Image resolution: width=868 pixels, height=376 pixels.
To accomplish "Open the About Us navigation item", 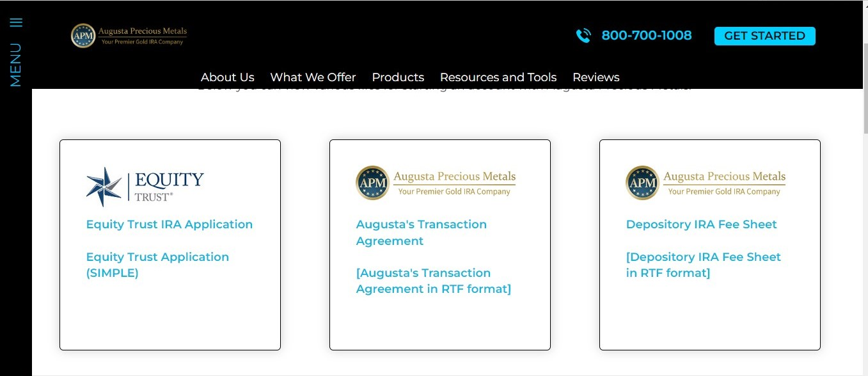I will click(227, 77).
